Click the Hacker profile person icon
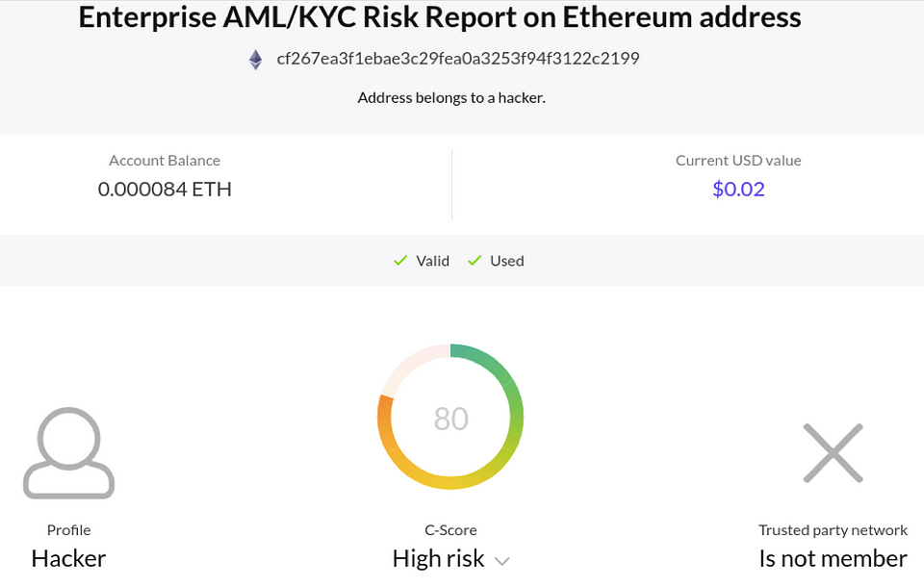The height and width of the screenshot is (587, 924). click(69, 452)
